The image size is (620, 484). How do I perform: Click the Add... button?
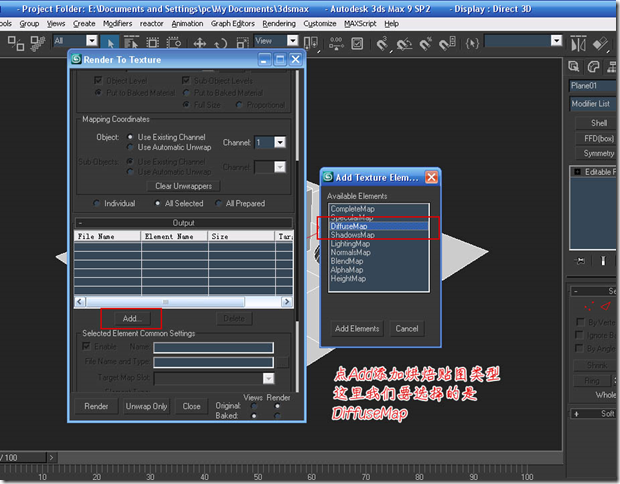click(x=132, y=318)
